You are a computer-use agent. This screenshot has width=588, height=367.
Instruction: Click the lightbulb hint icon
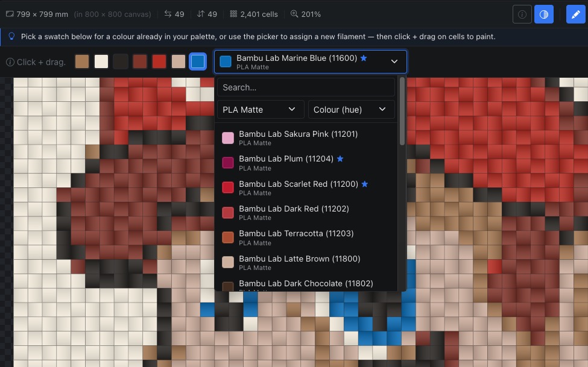[11, 36]
